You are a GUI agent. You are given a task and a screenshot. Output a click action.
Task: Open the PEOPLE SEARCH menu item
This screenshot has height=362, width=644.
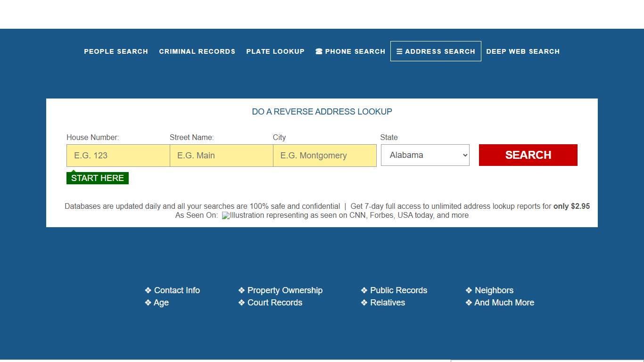116,51
